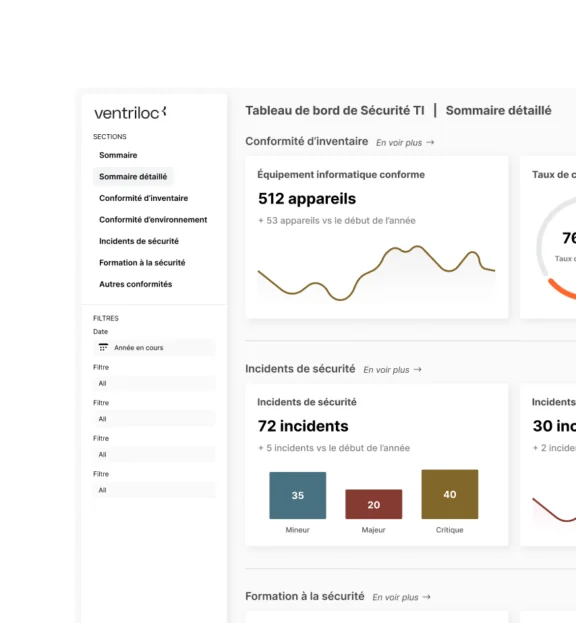Click the SECTIONS heading in sidebar
The image size is (576, 623).
click(110, 137)
